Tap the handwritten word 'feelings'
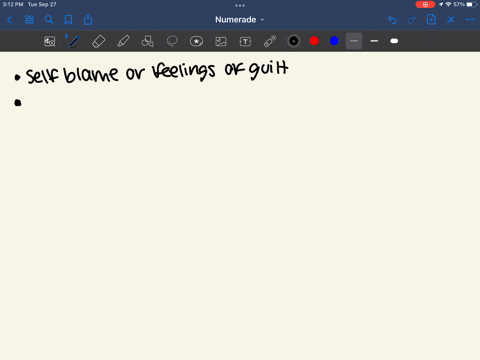Viewport: 480px width, 360px height. pyautogui.click(x=183, y=71)
